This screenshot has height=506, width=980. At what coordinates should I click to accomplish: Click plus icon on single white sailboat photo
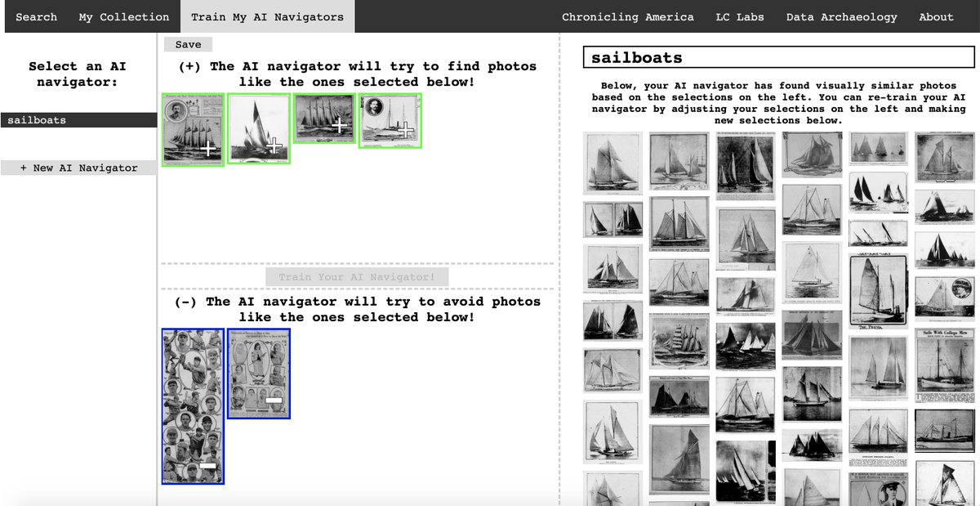(274, 146)
